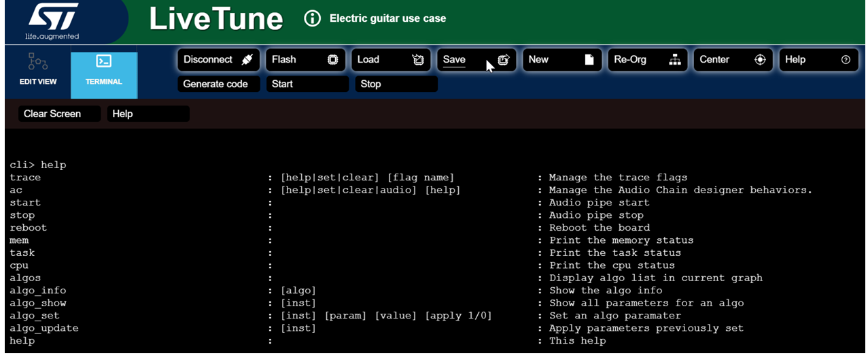
Task: Click the 'trace' command in the terminal
Action: 25,178
